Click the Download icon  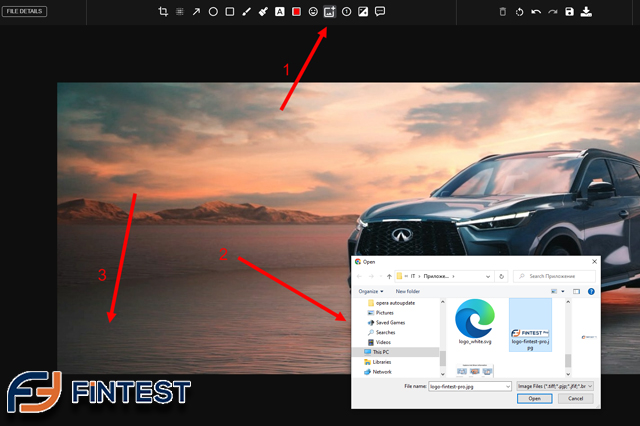586,12
